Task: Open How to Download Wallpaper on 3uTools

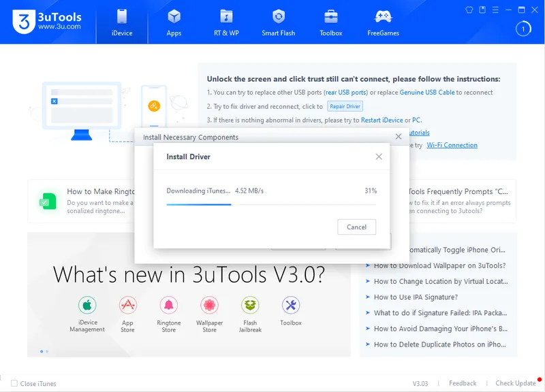Action: coord(439,265)
